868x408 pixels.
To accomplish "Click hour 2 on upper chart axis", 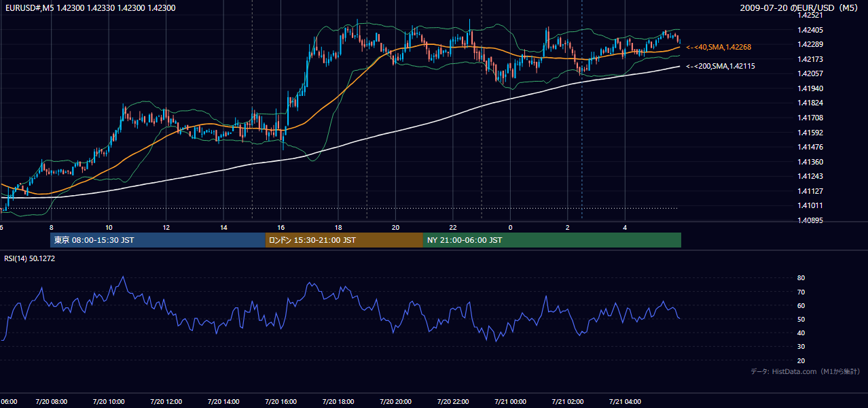I will coord(568,226).
